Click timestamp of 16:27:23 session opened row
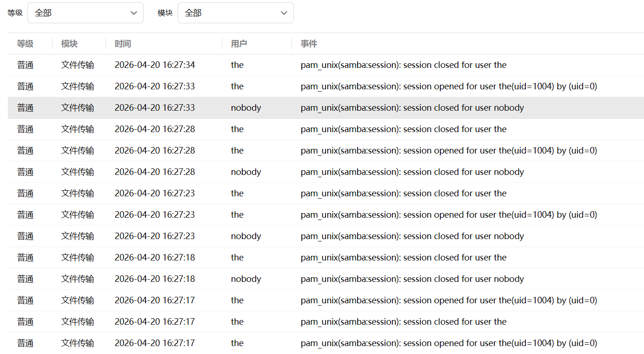644x354 pixels. [155, 215]
